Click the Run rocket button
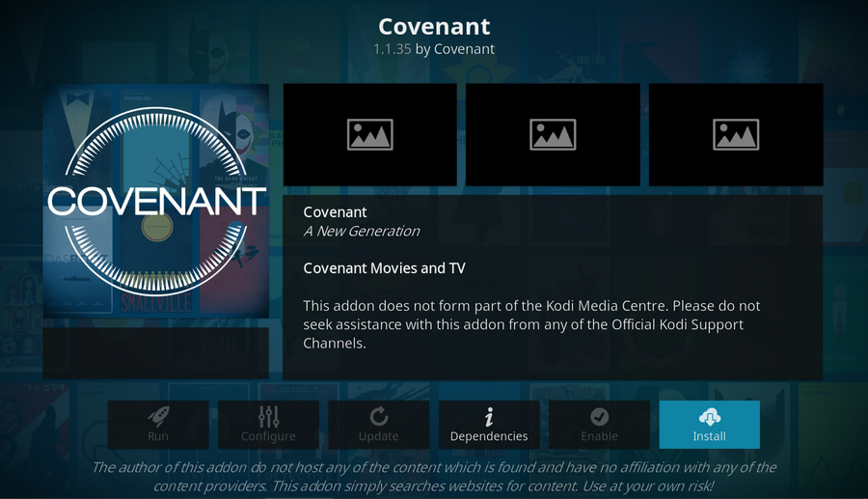Screen dimensions: 868x499 click(158, 425)
